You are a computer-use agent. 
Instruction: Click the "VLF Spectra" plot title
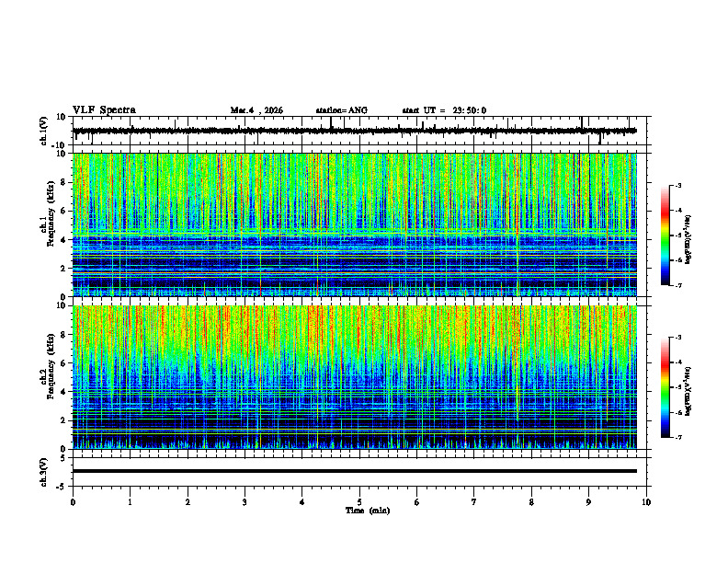104,110
